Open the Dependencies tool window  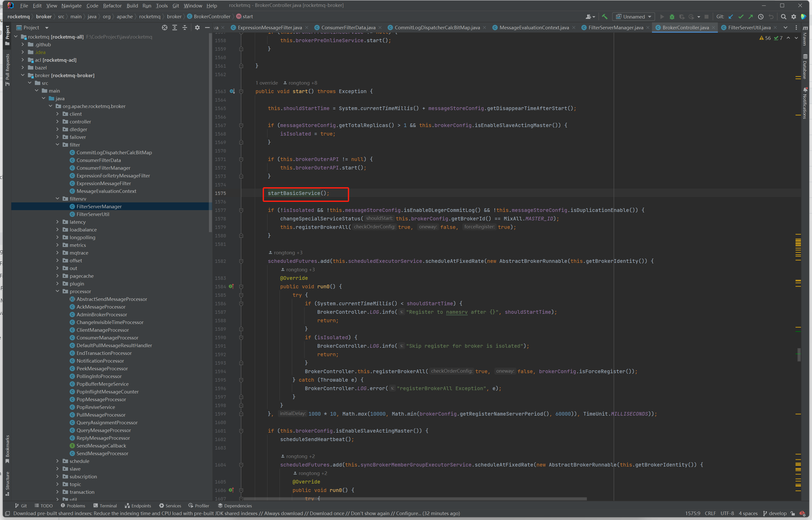[235, 506]
